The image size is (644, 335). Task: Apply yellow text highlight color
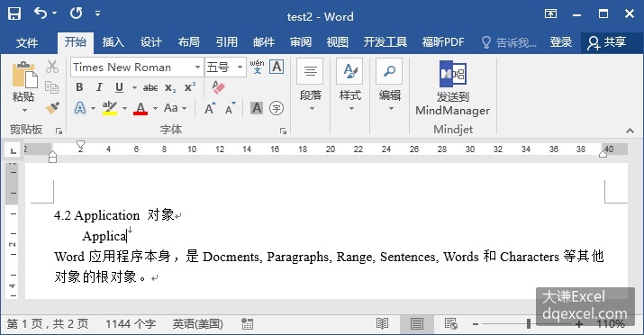[x=110, y=108]
